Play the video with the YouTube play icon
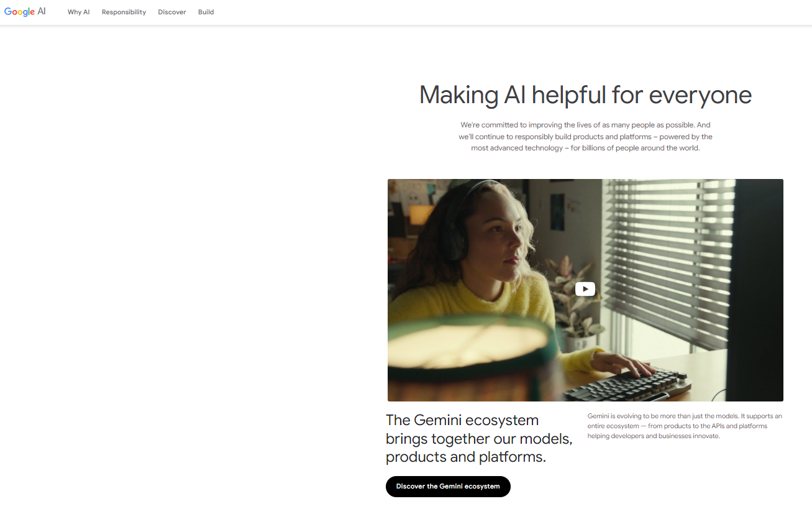Viewport: 812px width, 509px height. [585, 289]
